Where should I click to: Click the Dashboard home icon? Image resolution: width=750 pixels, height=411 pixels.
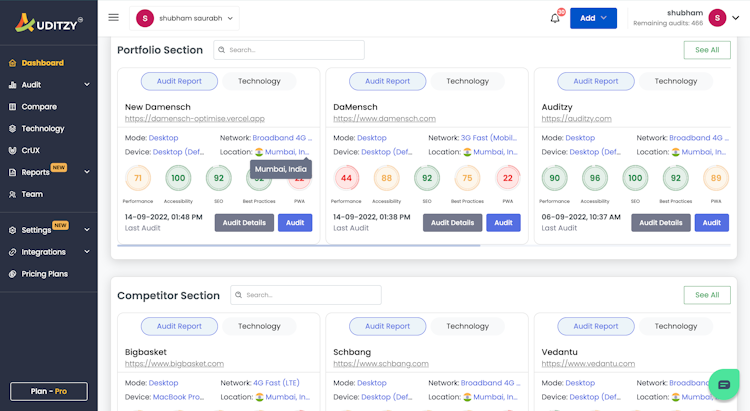coord(12,63)
